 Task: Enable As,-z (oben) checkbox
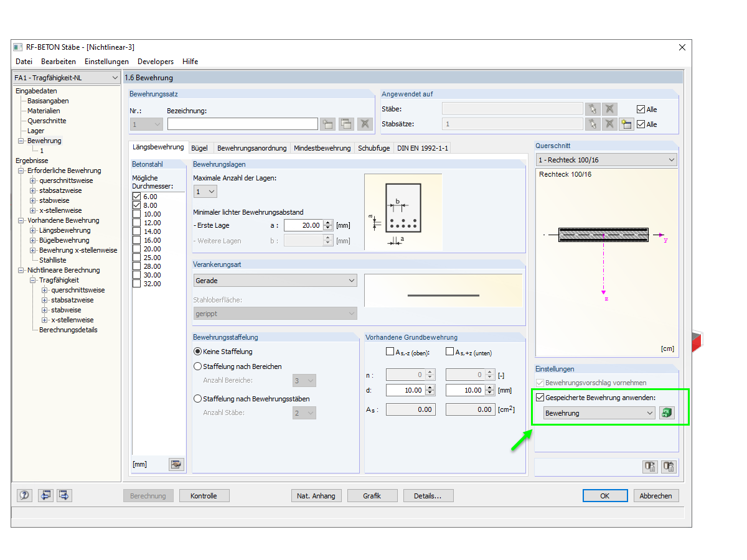point(390,352)
